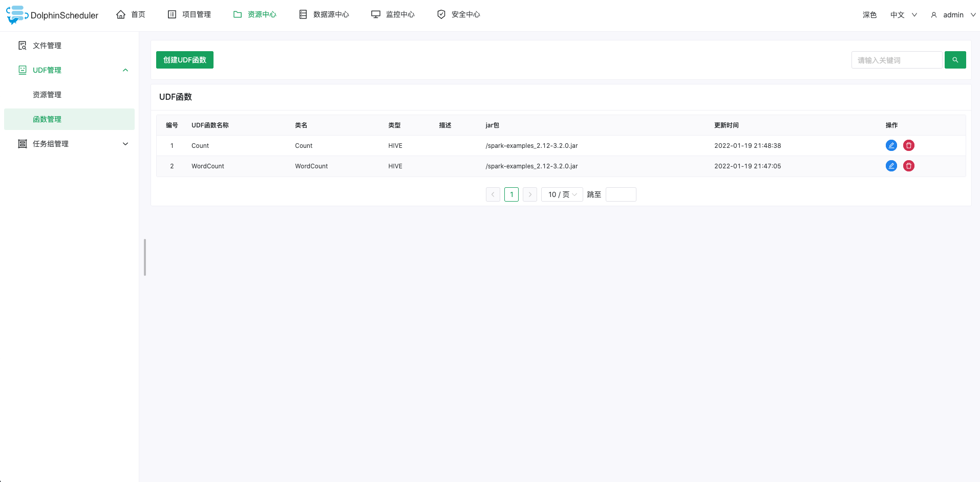Click the 创建UDF函数 button

[x=185, y=60]
